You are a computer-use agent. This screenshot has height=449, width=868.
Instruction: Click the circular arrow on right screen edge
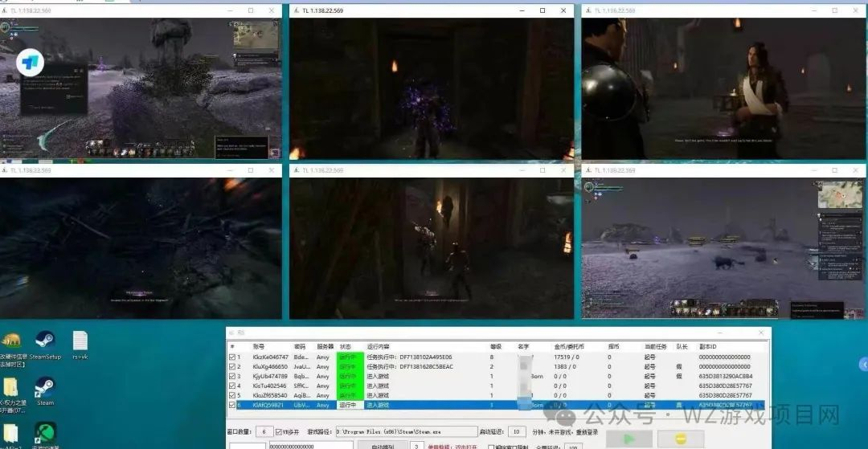[862, 365]
